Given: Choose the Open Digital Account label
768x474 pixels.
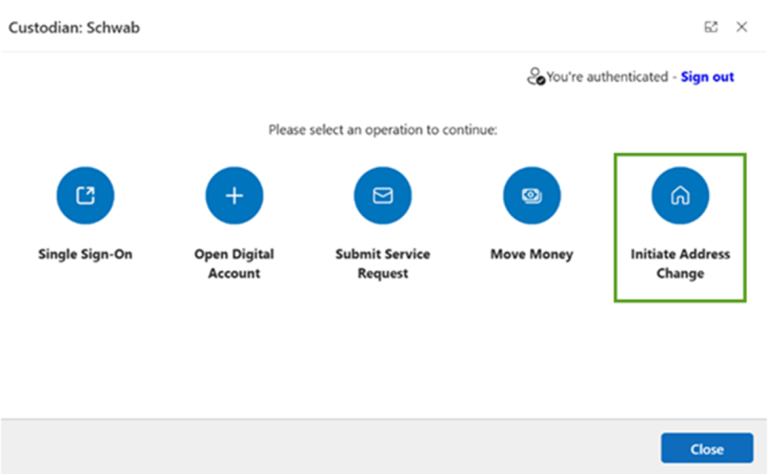Looking at the screenshot, I should pos(234,263).
